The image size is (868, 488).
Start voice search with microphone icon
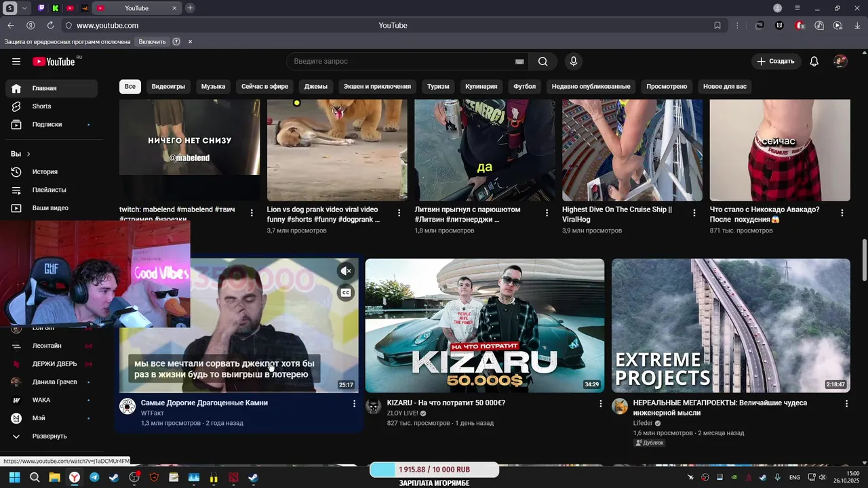coord(574,61)
